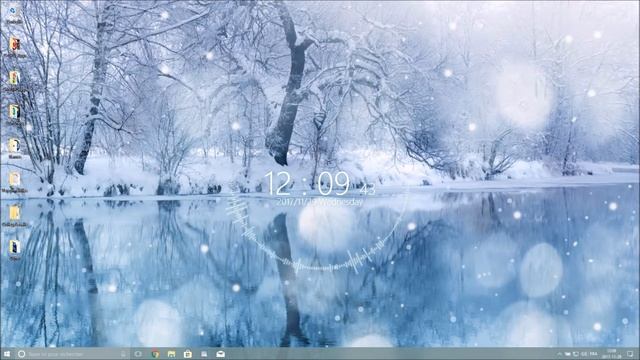The image size is (640, 360).
Task: Open Task View from the taskbar
Action: point(138,354)
